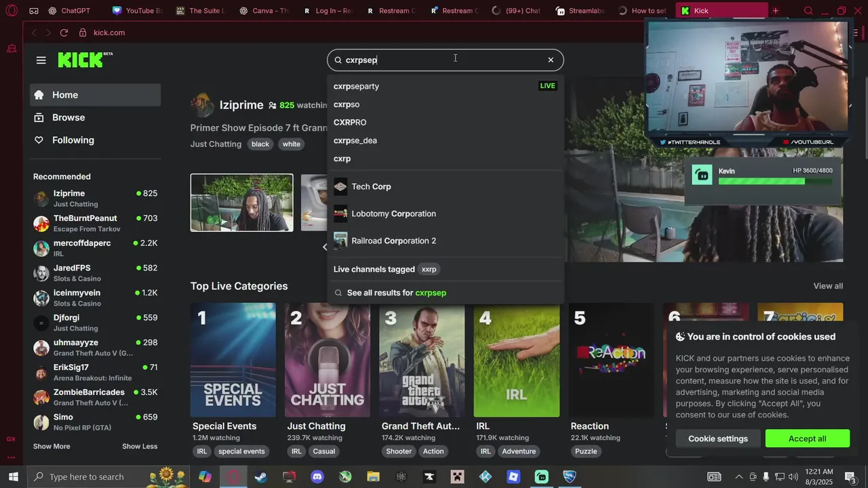Open Djforgi recommended channel
Viewport: 868px width, 488px height.
pyautogui.click(x=95, y=323)
